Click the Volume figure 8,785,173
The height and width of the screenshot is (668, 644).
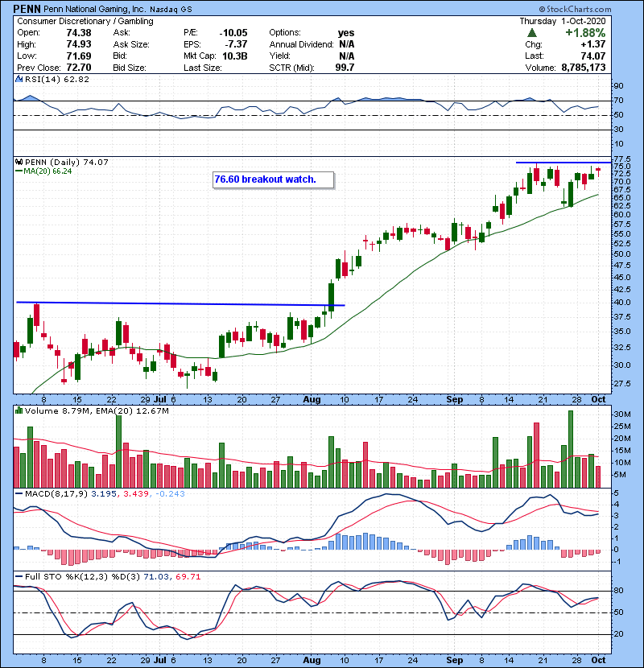click(x=584, y=68)
